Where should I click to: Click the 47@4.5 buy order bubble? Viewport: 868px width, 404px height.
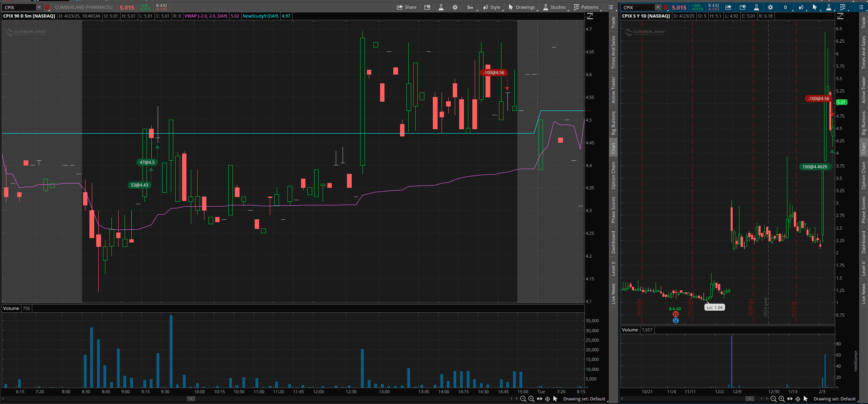147,162
